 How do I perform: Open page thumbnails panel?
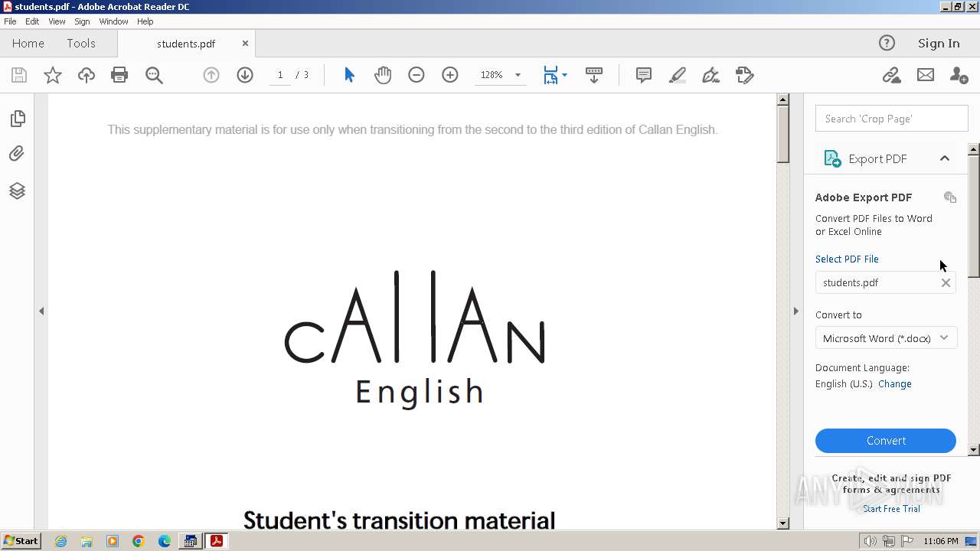tap(18, 119)
